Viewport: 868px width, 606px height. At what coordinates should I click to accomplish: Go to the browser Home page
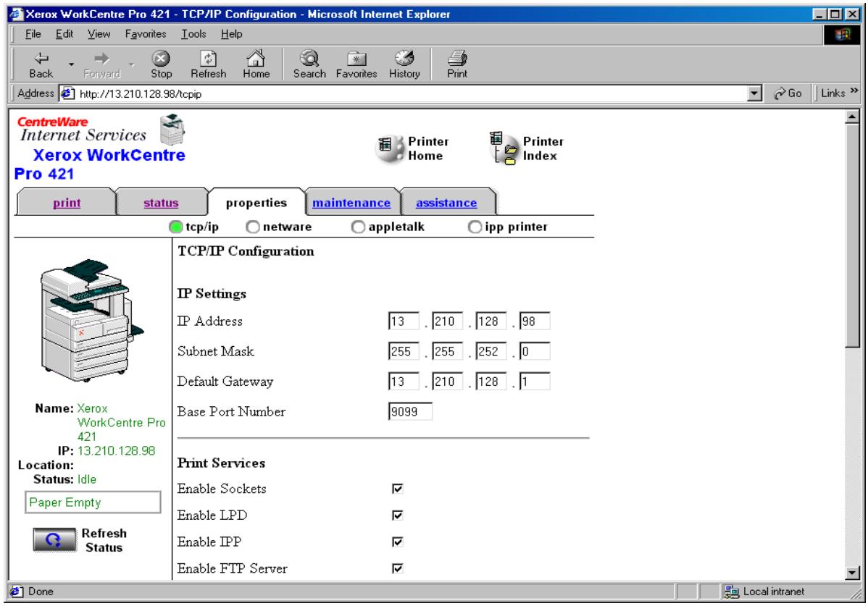[256, 64]
